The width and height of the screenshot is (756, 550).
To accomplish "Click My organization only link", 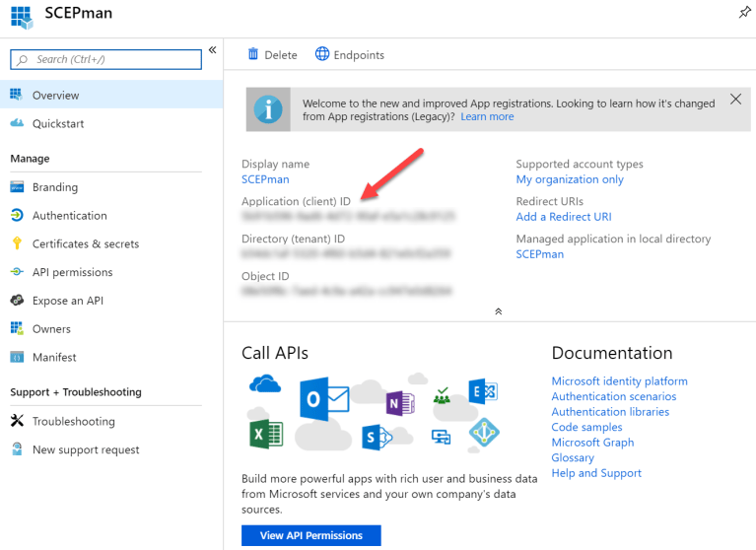I will (x=570, y=179).
